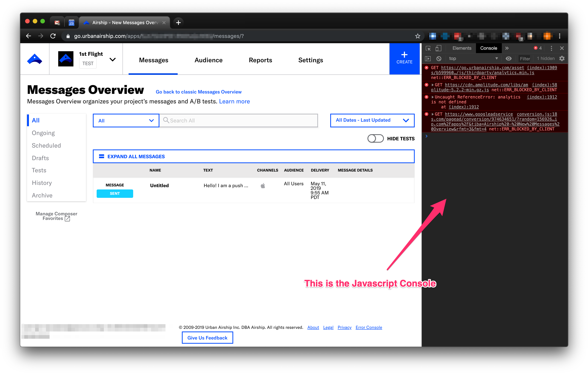The width and height of the screenshot is (588, 373).
Task: Open the Chrome three-dot menu
Action: tap(560, 36)
